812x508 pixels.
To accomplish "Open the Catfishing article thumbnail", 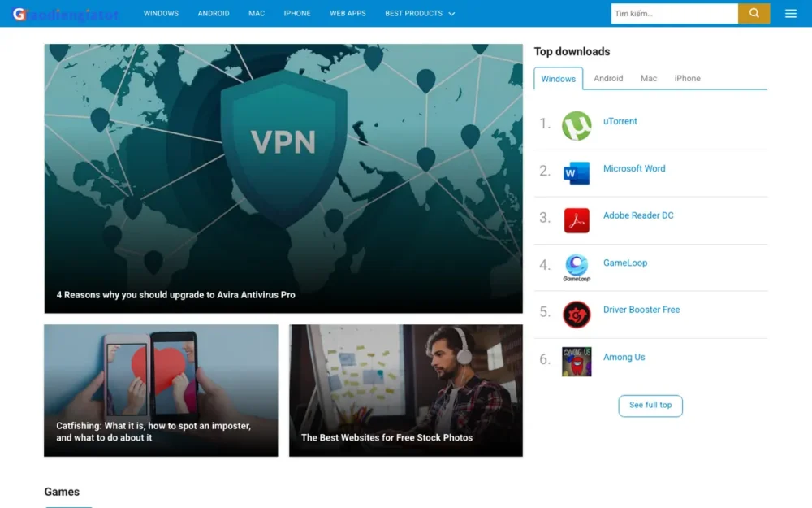I will [161, 390].
